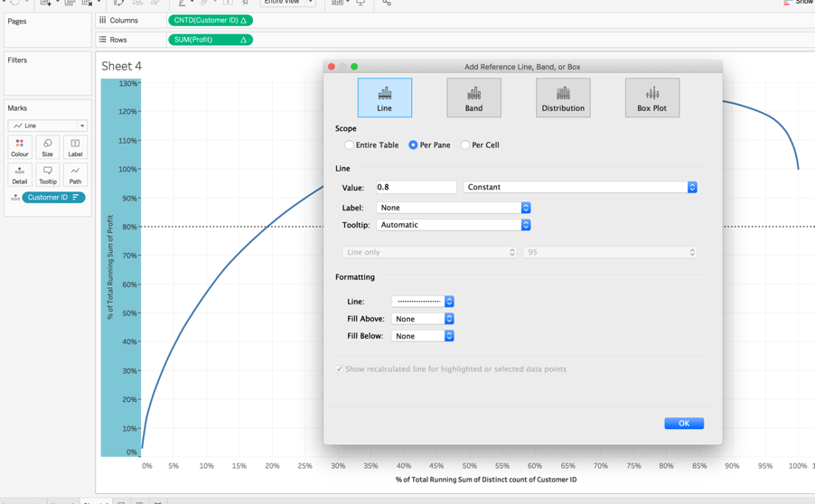Select the SUM(Profit) pill on Rows
The height and width of the screenshot is (504, 815).
(x=211, y=40)
